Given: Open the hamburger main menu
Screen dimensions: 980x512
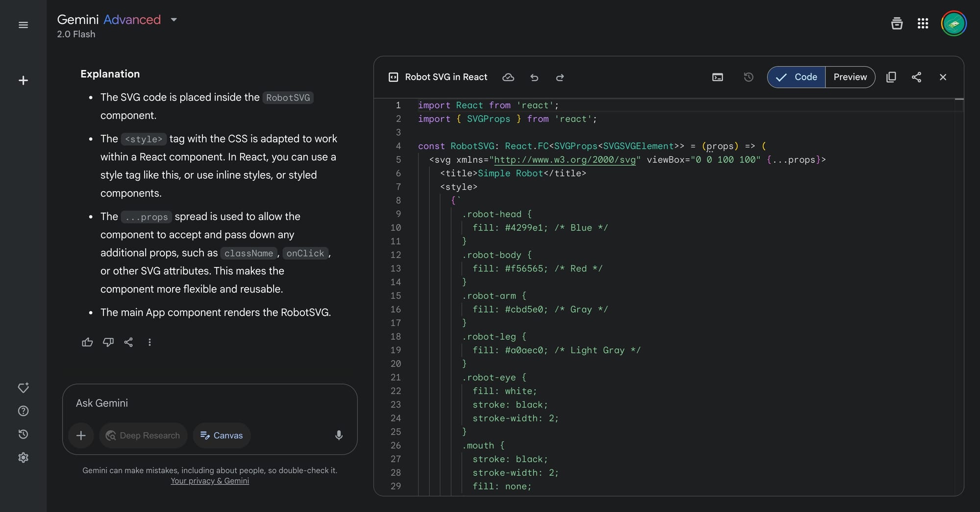Looking at the screenshot, I should pyautogui.click(x=23, y=25).
